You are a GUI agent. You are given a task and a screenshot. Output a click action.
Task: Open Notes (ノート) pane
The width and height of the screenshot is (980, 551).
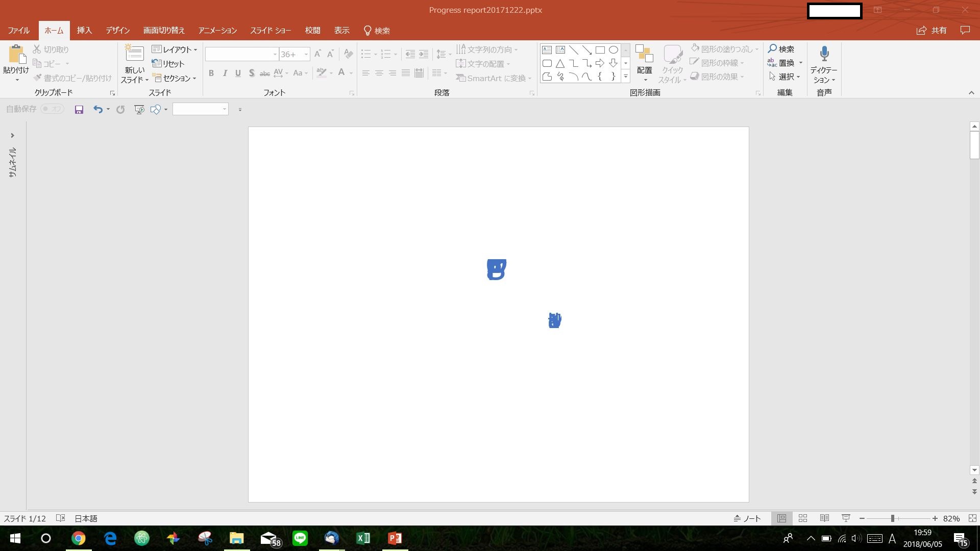[747, 518]
